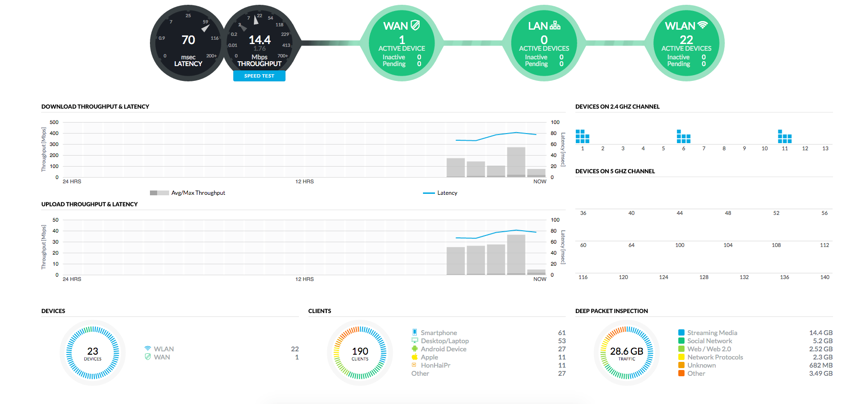The width and height of the screenshot is (868, 404).
Task: Click the Smartphone client icon
Action: pos(414,332)
